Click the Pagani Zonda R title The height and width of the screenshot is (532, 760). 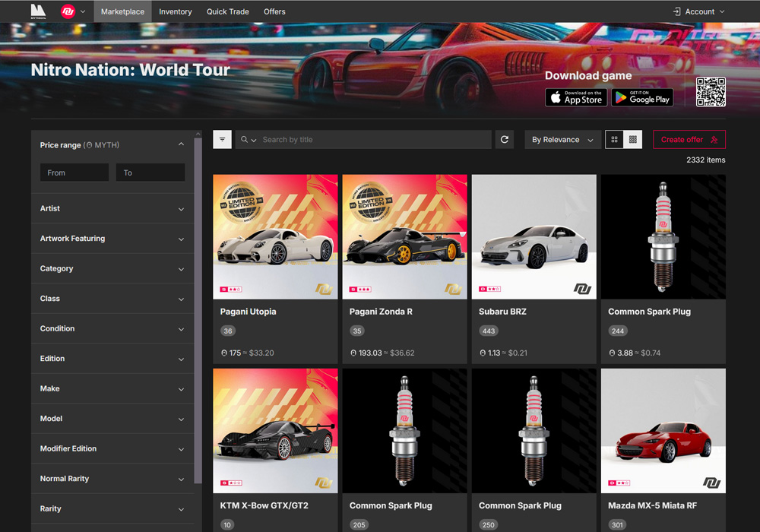tap(381, 312)
